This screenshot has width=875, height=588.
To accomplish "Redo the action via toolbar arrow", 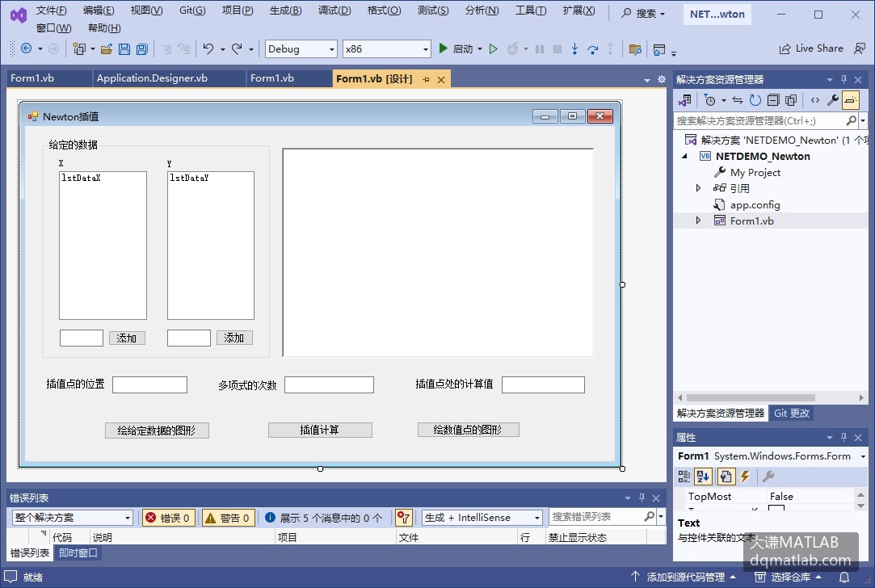I will (x=238, y=49).
